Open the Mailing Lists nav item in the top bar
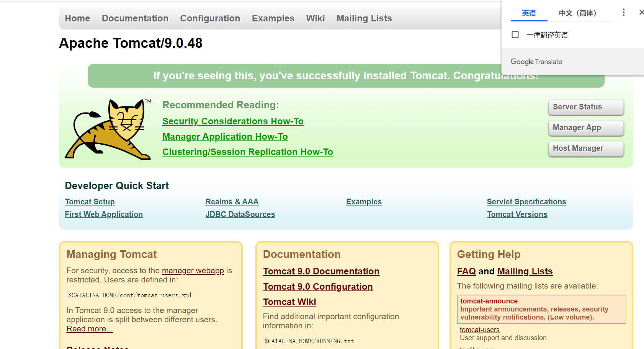The height and width of the screenshot is (349, 644). [364, 18]
